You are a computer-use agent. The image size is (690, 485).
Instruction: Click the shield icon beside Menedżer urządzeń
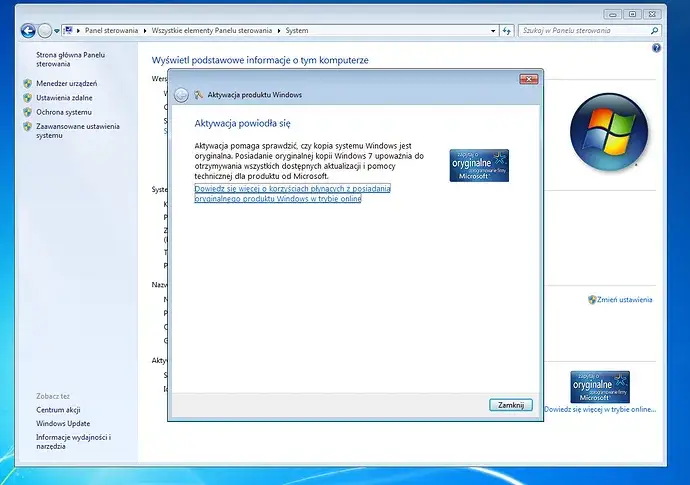click(x=27, y=83)
